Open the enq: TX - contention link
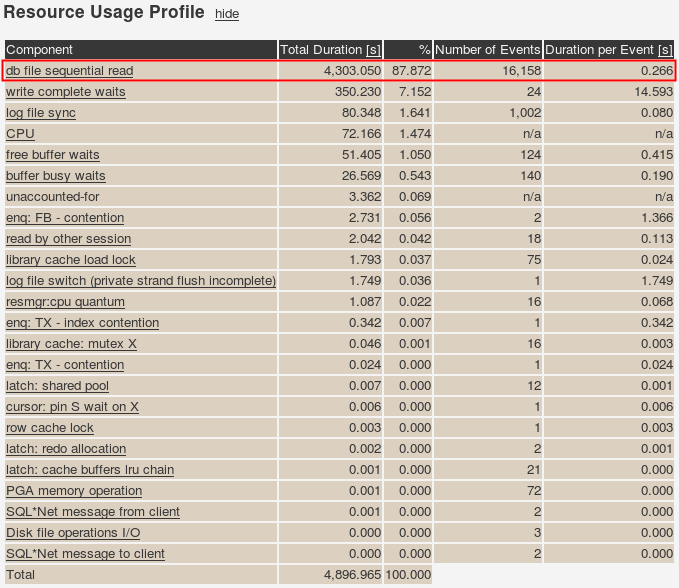Viewport: 679px width, 588px height. coord(65,365)
